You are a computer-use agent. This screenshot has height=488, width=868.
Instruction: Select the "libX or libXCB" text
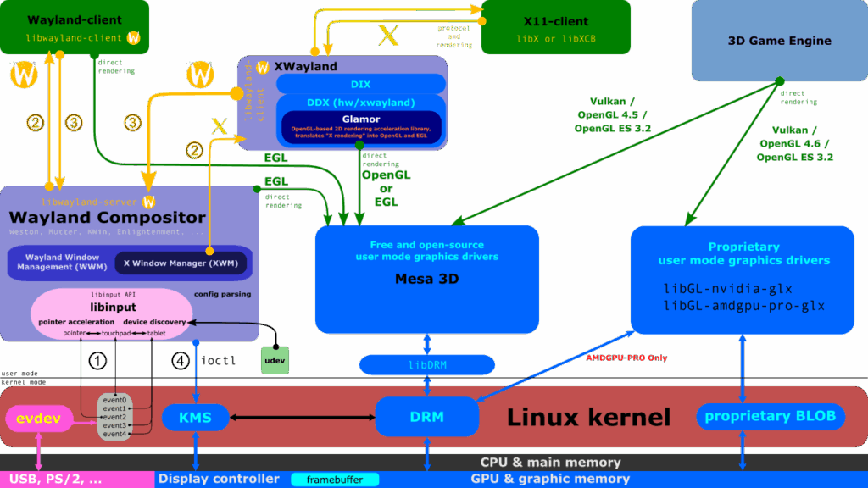coord(556,39)
